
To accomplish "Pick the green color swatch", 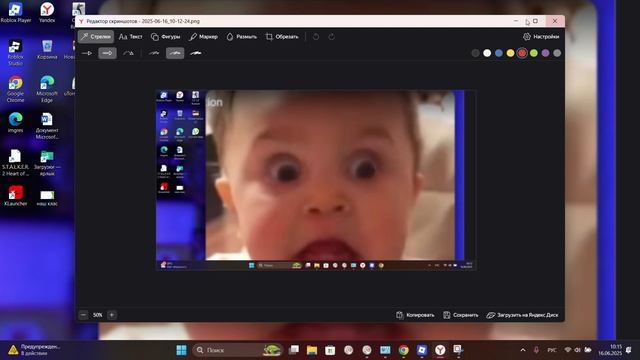I will tap(533, 53).
